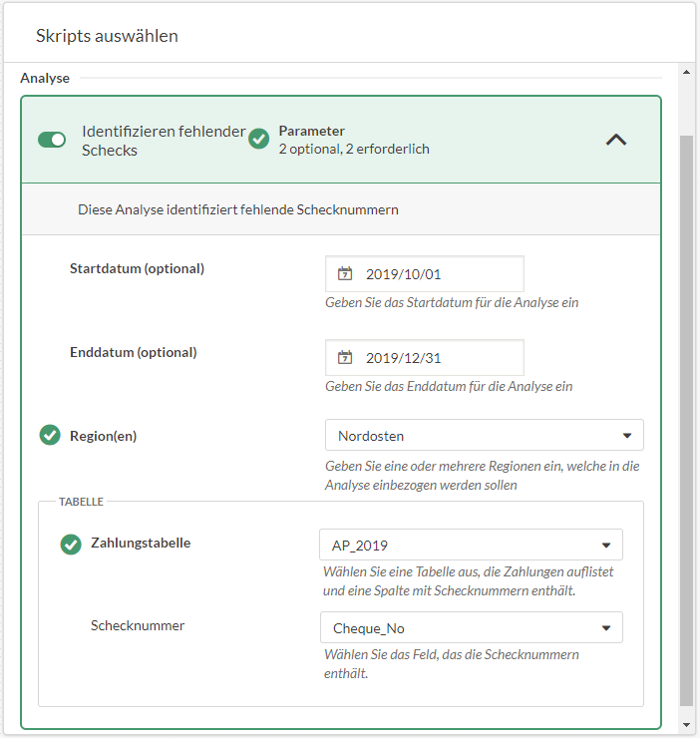Collapse the analysis panel with chevron

click(x=616, y=140)
